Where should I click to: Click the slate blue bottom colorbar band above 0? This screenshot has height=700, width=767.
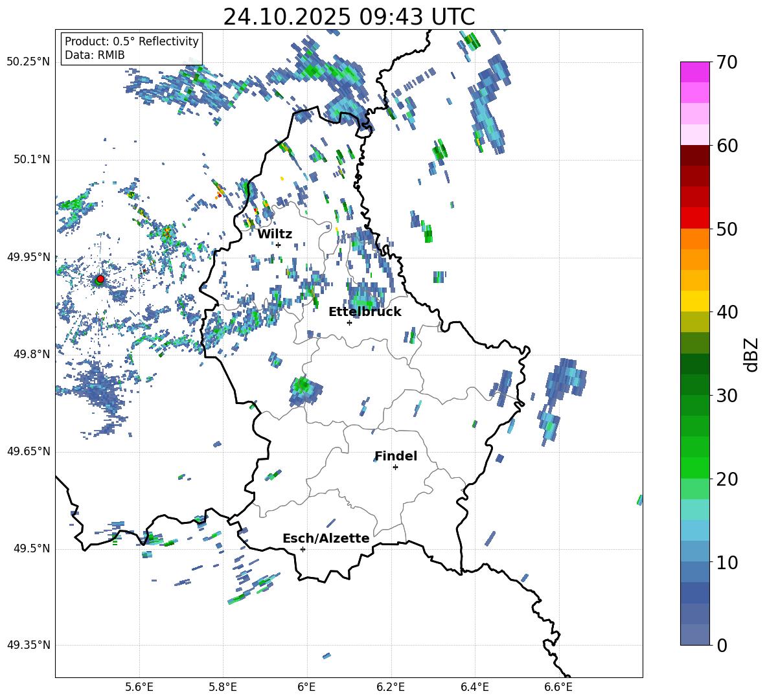tap(695, 635)
